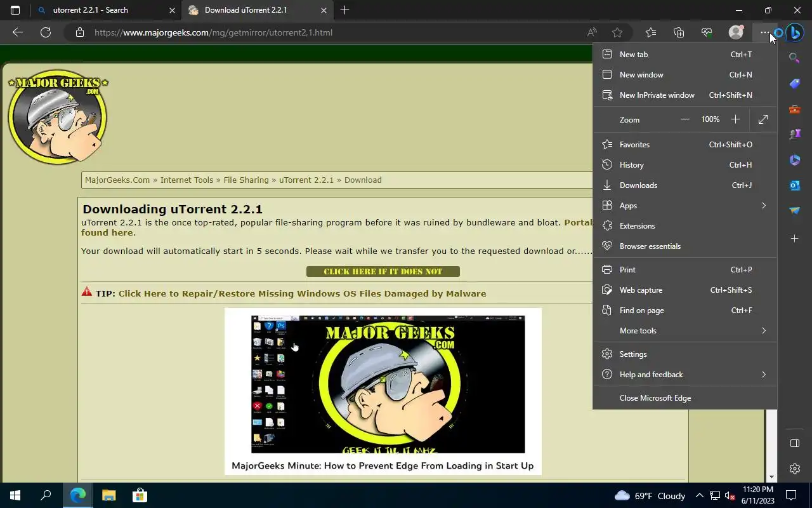Image resolution: width=812 pixels, height=508 pixels.
Task: Open Browser essentials heart toolbar icon
Action: point(707,32)
